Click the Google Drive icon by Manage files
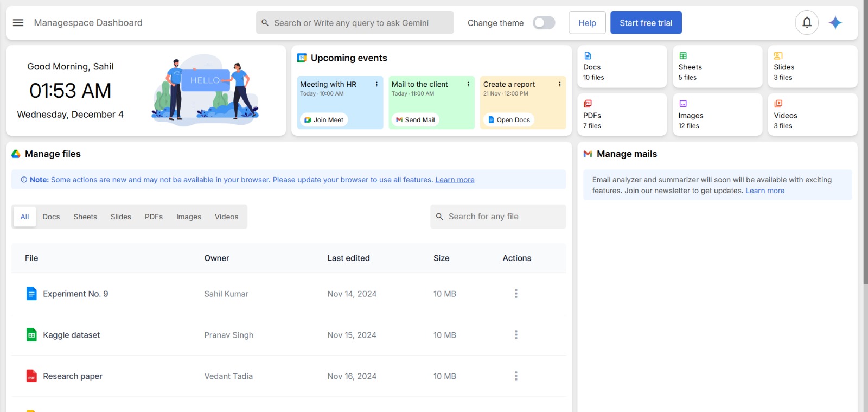This screenshot has width=868, height=412. [x=16, y=154]
